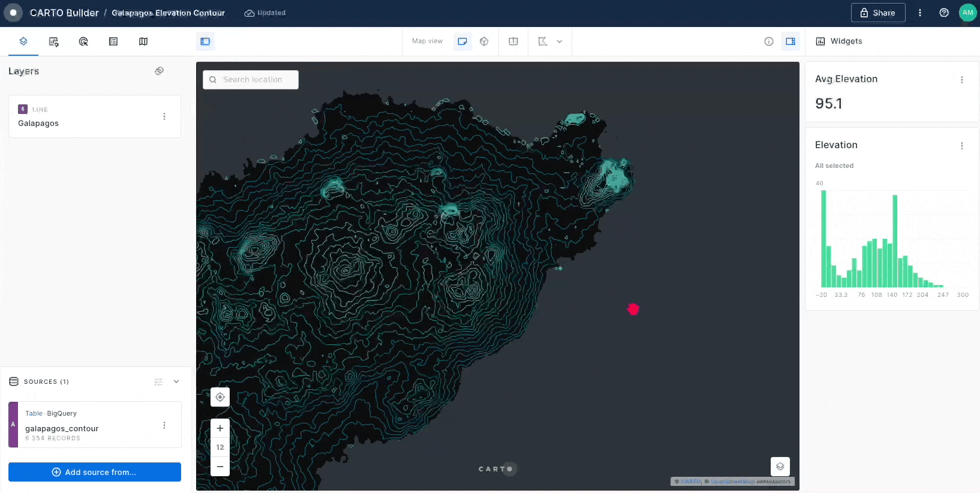This screenshot has height=493, width=980.
Task: Open Galapagos layer options menu
Action: [x=164, y=116]
